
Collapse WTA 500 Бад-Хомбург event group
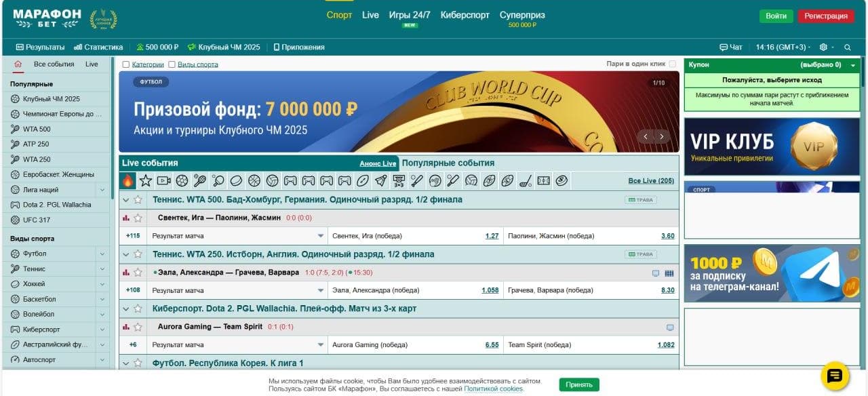125,199
